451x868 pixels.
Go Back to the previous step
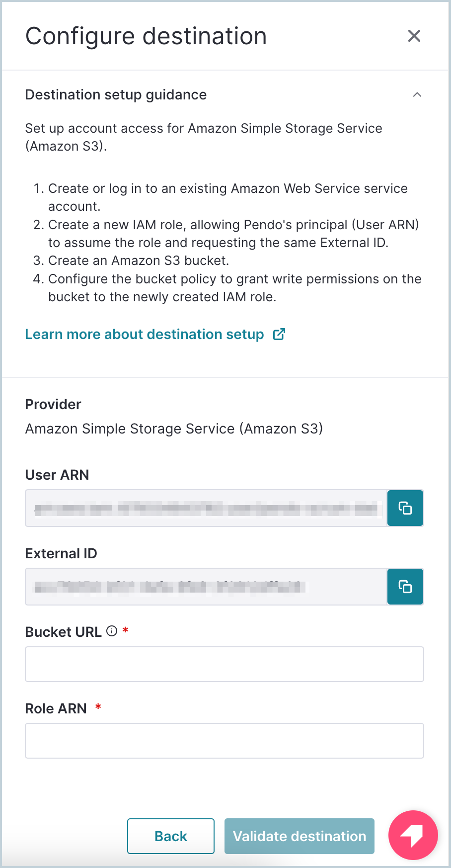tap(171, 836)
